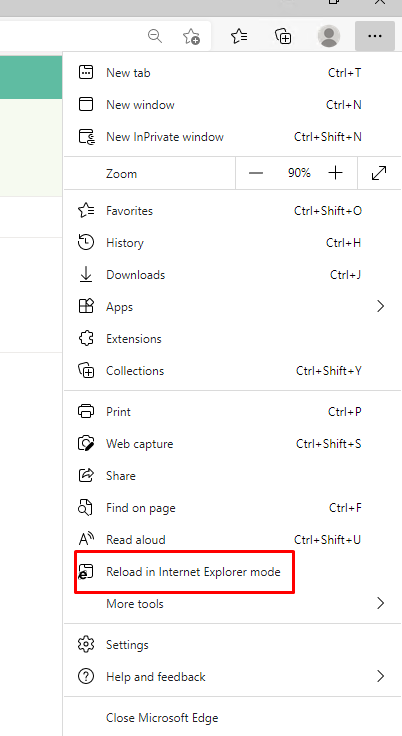
Task: Open Downloads from the menu
Action: pyautogui.click(x=232, y=275)
